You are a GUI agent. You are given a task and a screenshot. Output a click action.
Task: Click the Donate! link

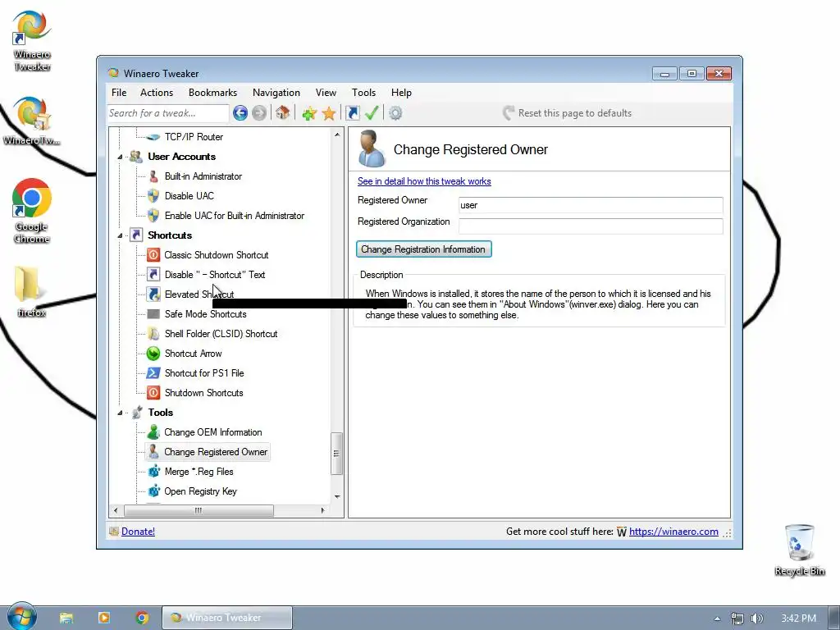[x=138, y=532]
